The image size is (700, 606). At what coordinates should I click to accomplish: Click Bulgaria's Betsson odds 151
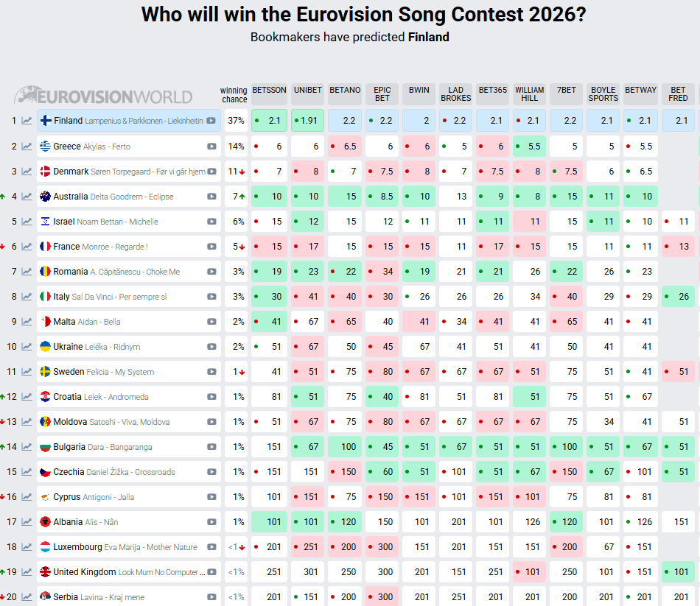tap(269, 447)
